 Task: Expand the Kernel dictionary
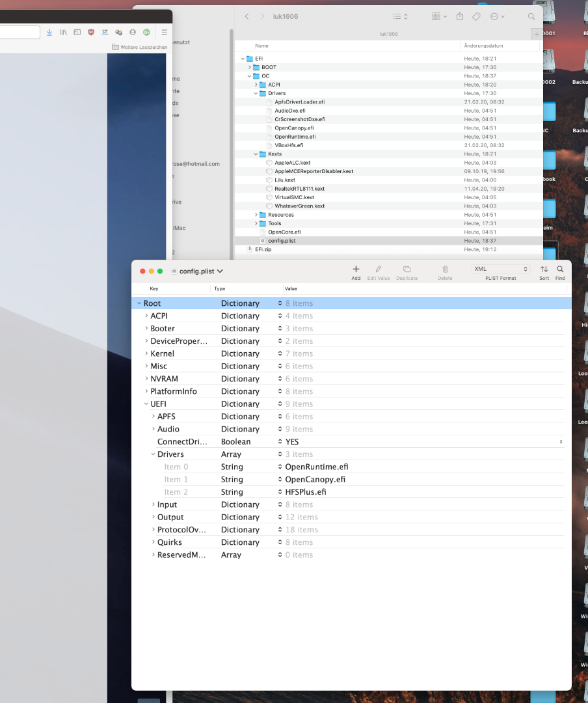coord(146,353)
